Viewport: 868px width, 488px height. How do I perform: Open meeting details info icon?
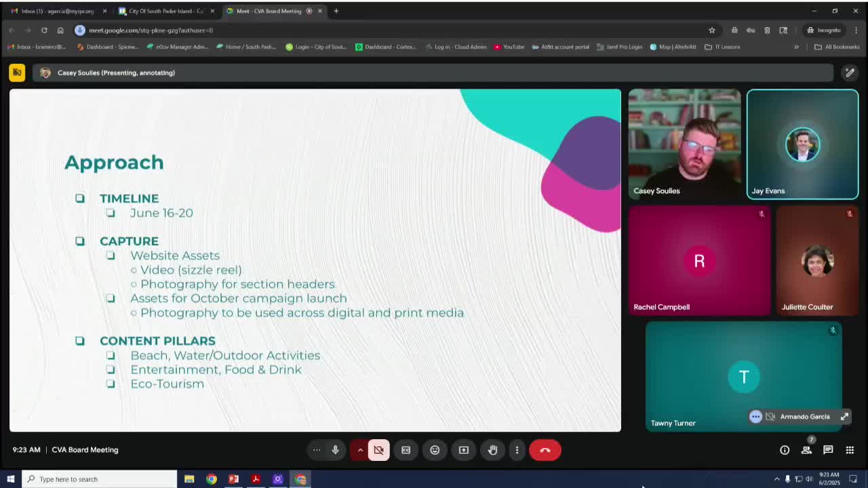(x=785, y=450)
